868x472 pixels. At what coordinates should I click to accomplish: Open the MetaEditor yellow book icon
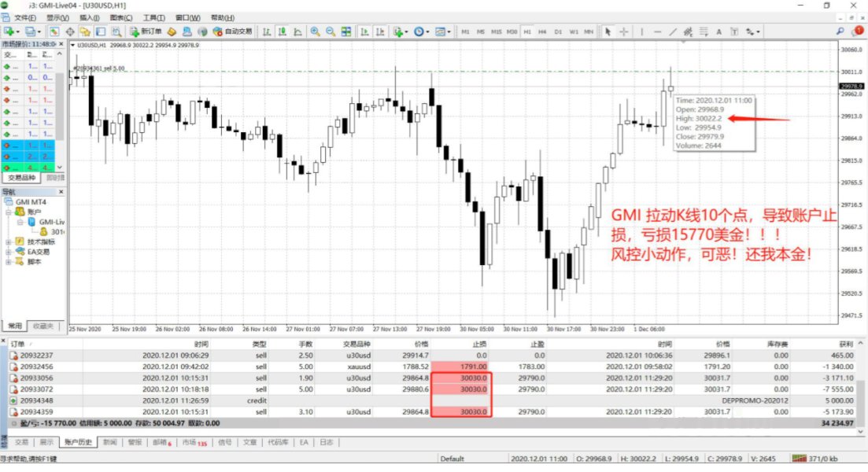(x=172, y=31)
